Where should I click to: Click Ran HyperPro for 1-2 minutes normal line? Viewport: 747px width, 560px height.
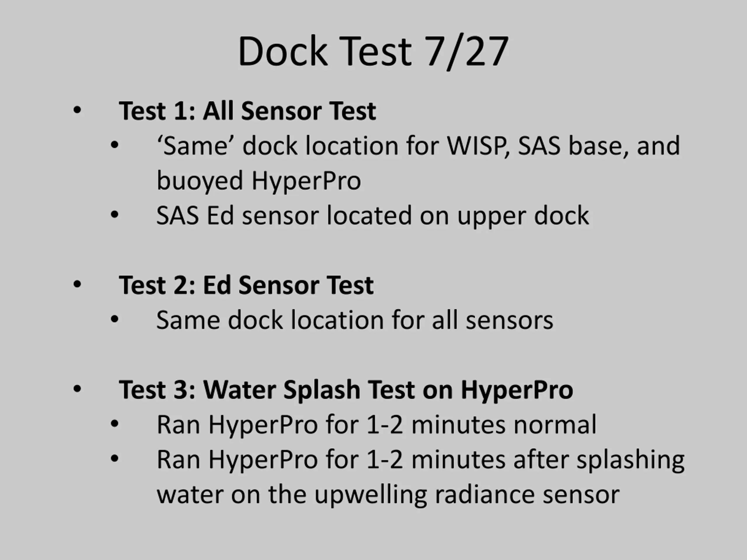pos(376,425)
